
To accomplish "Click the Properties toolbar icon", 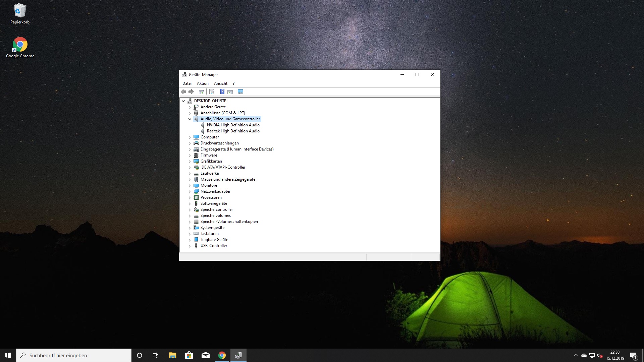I will tap(212, 92).
